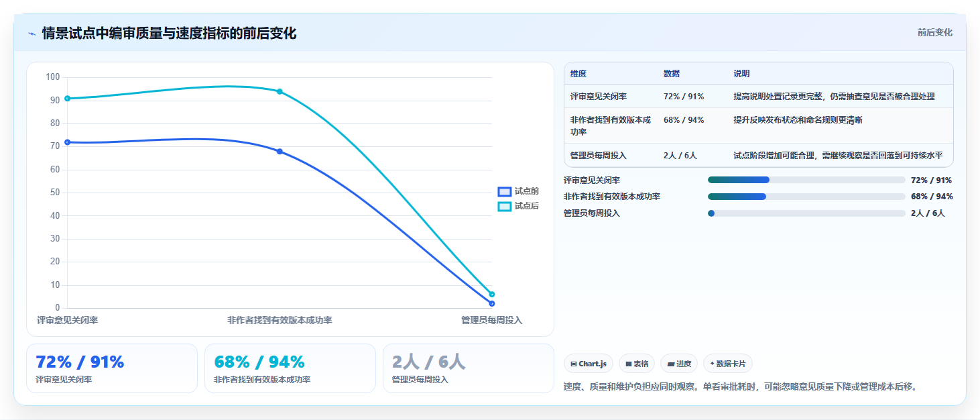This screenshot has height=420, width=980.
Task: Click the 72% / 91% table cell
Action: 684,97
